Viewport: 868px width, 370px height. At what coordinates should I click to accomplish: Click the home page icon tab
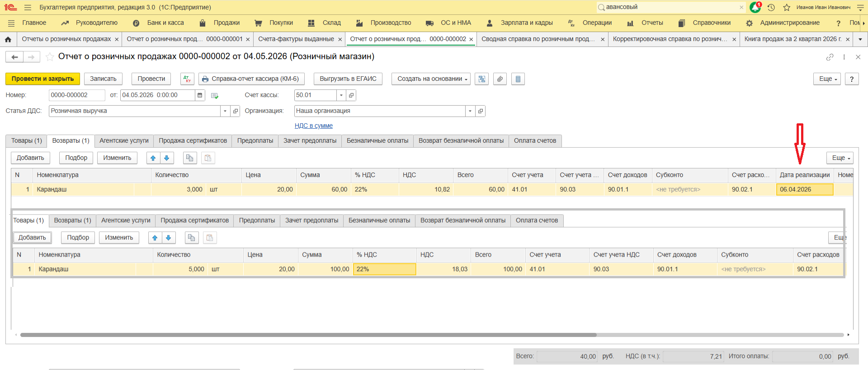click(x=8, y=39)
